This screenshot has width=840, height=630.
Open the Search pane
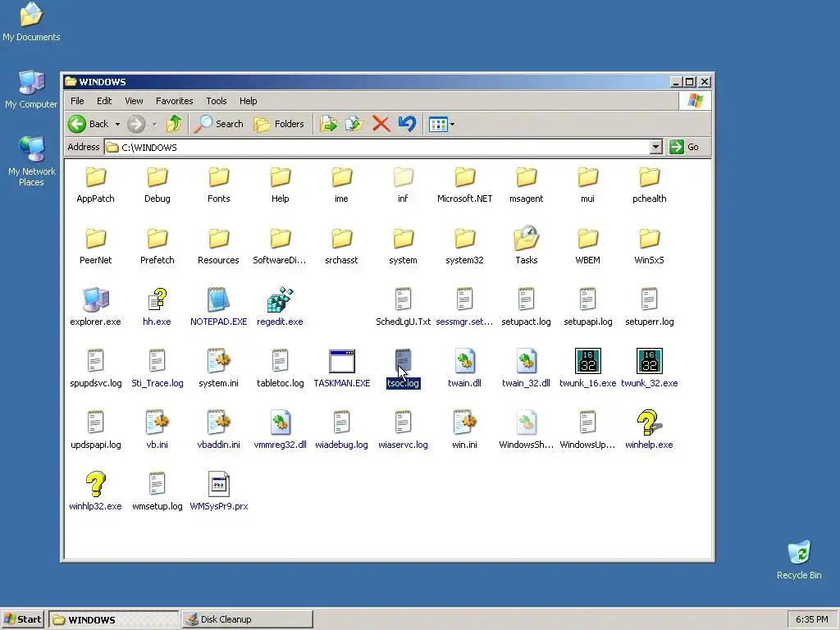click(x=218, y=125)
